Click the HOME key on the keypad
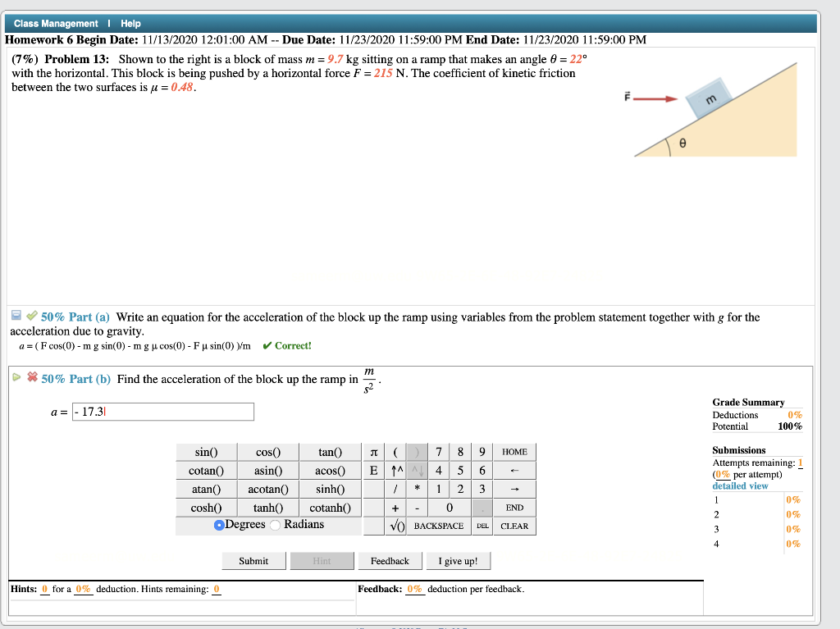The image size is (840, 629). 513,451
